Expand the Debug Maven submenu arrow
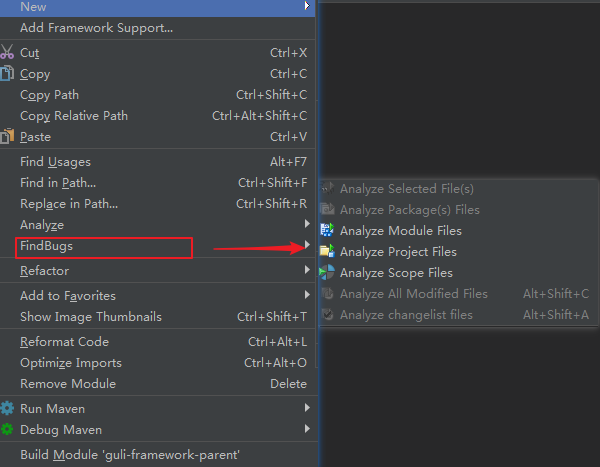Image resolution: width=600 pixels, height=467 pixels. [307, 429]
